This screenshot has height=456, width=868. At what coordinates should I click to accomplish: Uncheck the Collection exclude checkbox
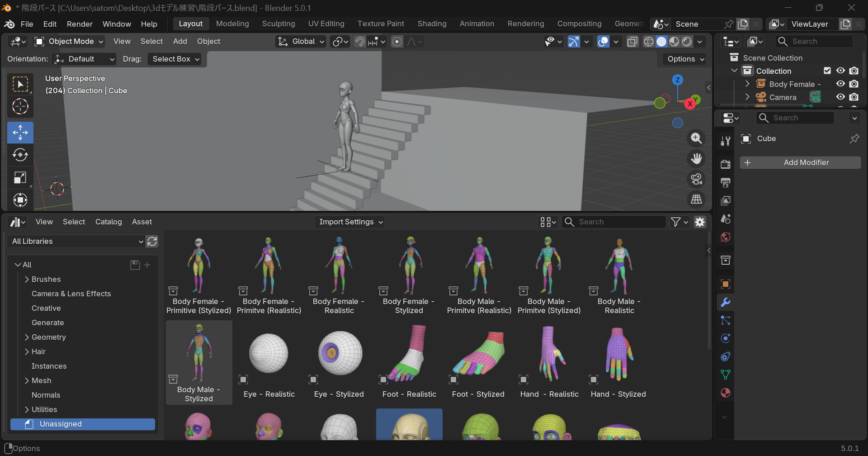click(827, 71)
